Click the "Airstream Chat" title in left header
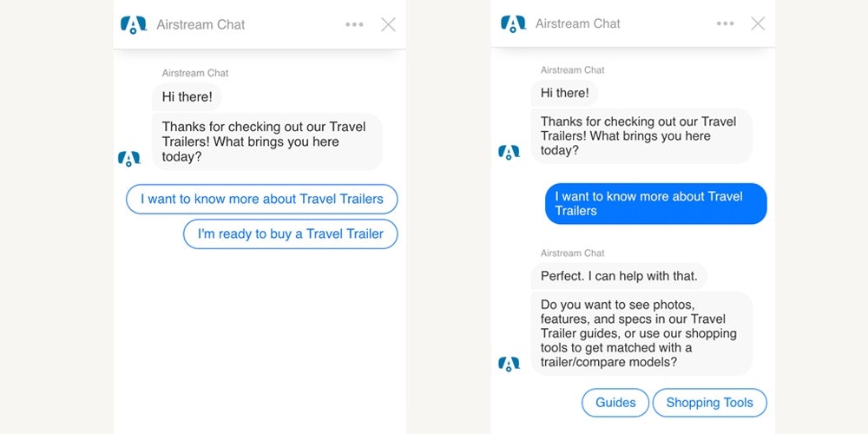 [x=201, y=24]
